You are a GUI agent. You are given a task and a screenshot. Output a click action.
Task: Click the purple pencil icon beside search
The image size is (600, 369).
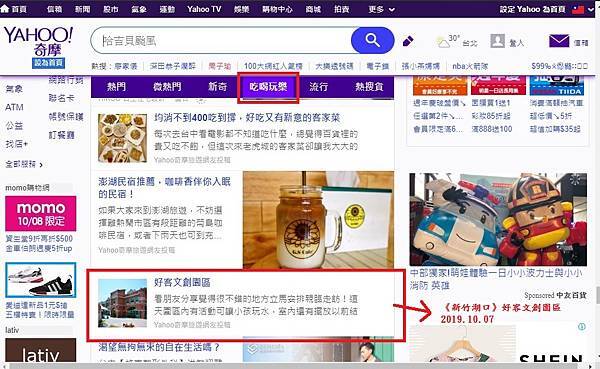tap(408, 41)
